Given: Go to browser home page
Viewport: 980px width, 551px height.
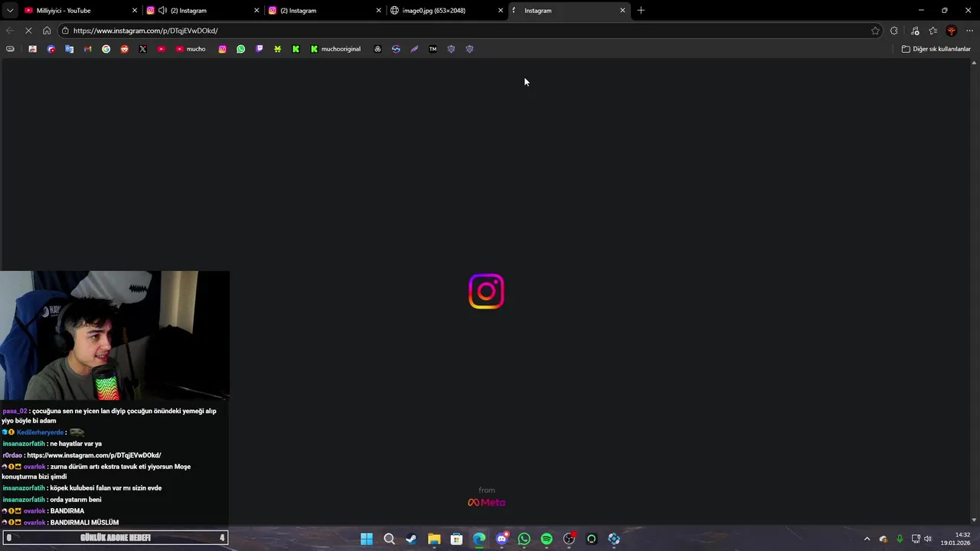Looking at the screenshot, I should click(47, 31).
